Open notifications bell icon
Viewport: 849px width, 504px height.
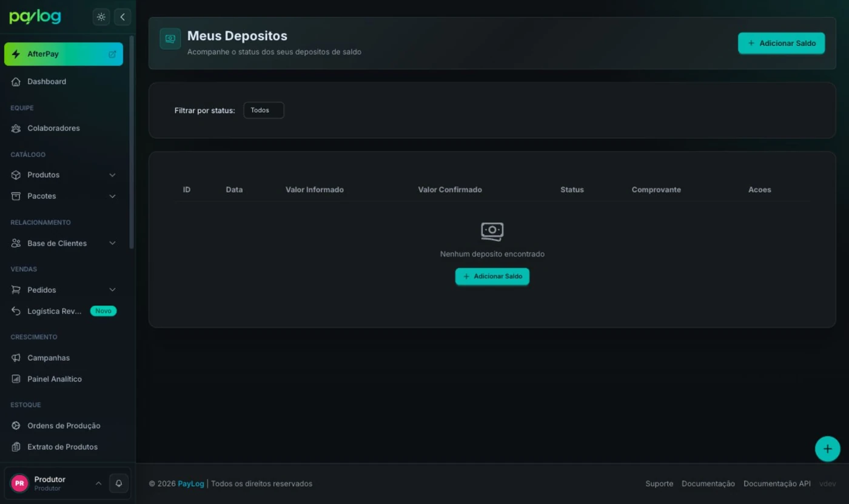point(119,483)
